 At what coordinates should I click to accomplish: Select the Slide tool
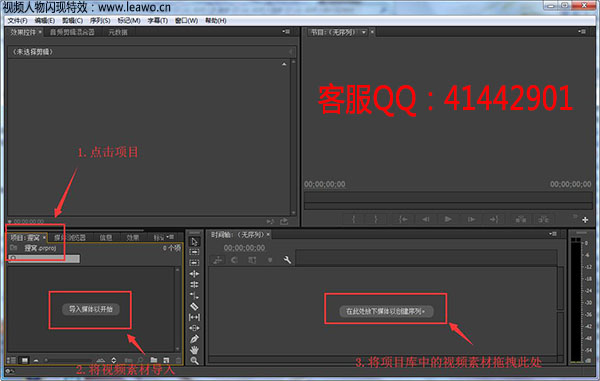click(x=194, y=328)
